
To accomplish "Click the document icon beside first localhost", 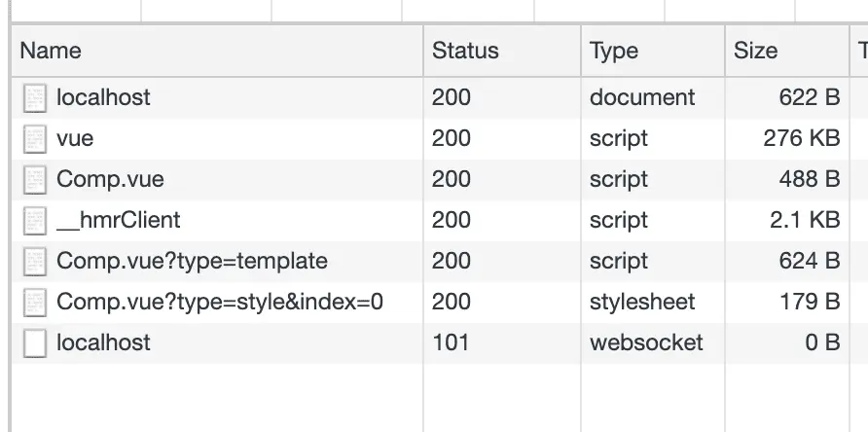I will pos(35,98).
